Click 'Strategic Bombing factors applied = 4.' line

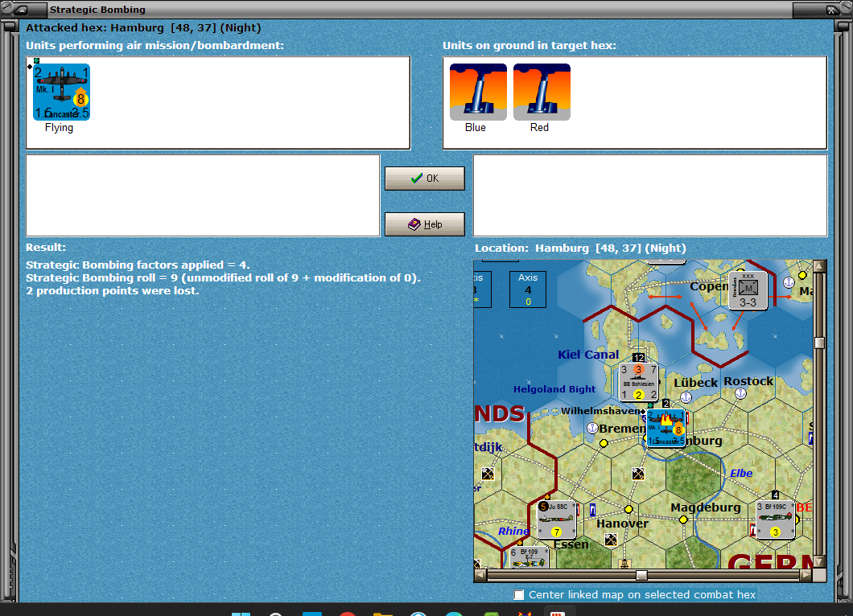tap(138, 265)
